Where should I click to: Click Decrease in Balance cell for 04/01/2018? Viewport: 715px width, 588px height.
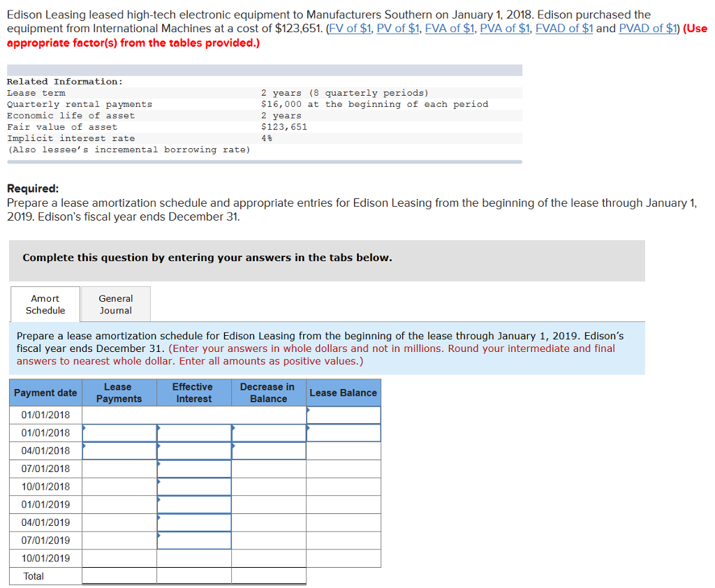269,450
